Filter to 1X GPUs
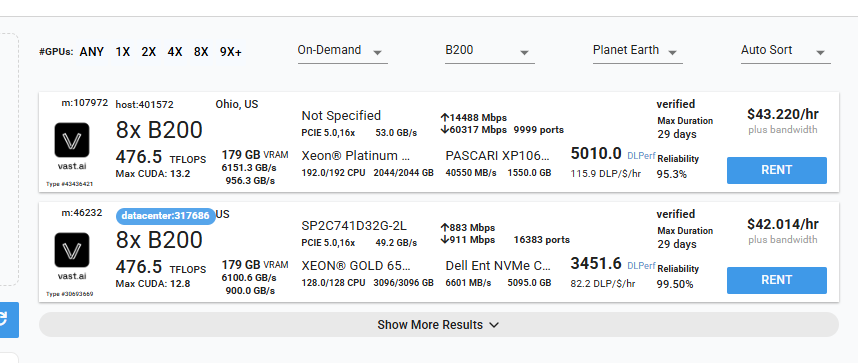858x363 pixels. tap(123, 52)
